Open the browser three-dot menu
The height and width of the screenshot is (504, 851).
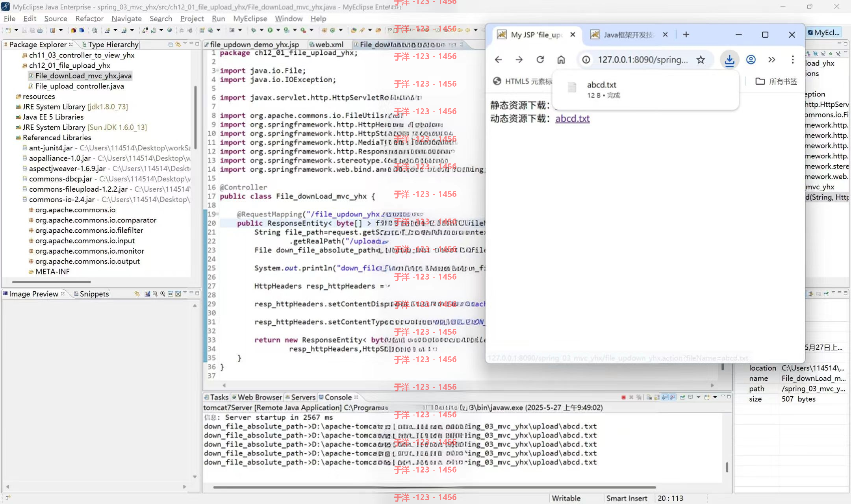tap(793, 59)
